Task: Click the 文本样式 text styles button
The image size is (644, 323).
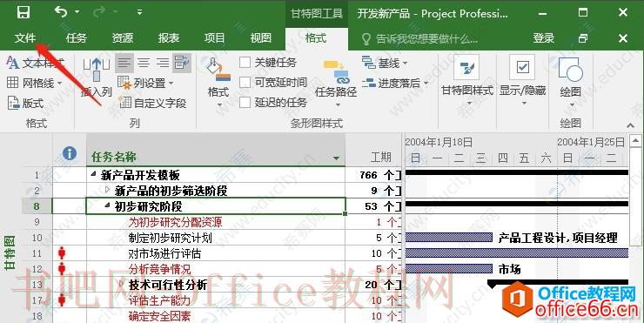Action: click(36, 63)
